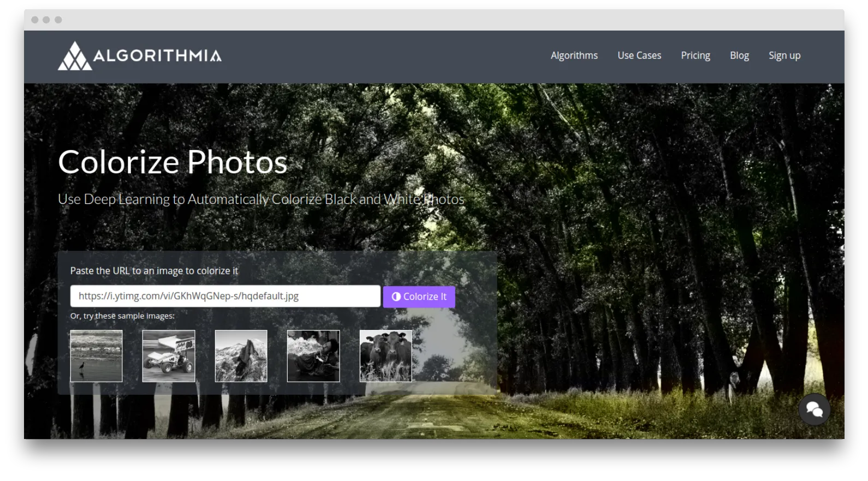Pick the seated person sample image

[313, 356]
